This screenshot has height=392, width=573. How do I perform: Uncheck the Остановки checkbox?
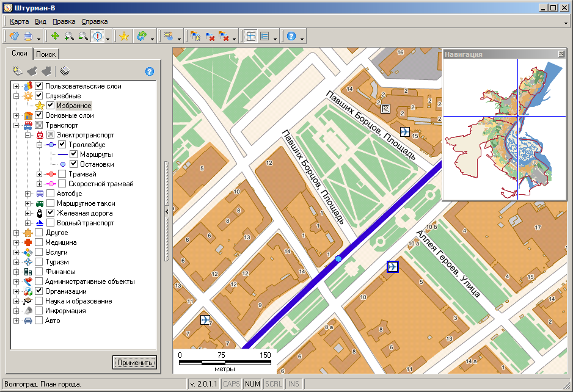[x=73, y=164]
